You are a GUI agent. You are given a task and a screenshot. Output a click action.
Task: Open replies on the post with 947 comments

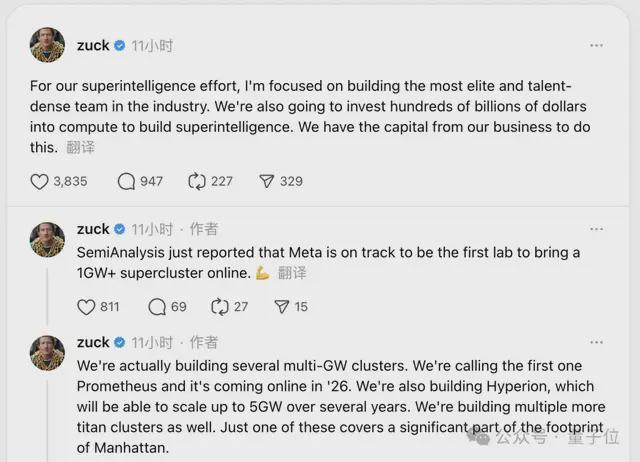[x=126, y=181]
